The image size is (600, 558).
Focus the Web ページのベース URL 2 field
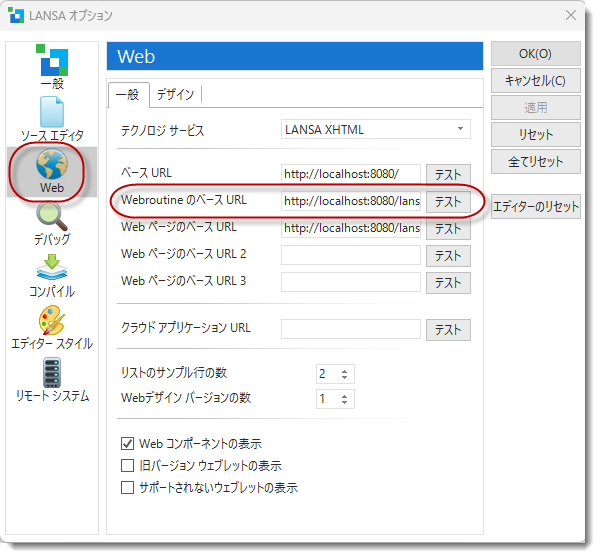point(351,255)
